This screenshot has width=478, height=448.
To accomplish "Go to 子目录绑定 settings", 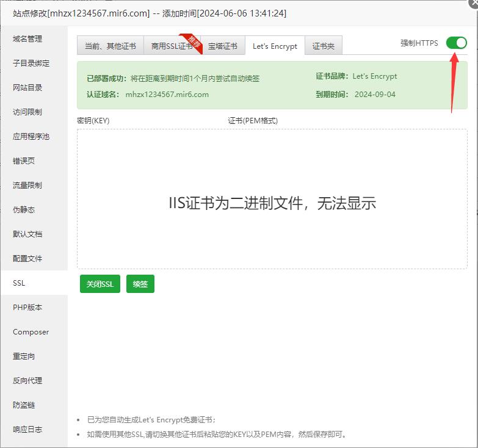I will pos(31,63).
